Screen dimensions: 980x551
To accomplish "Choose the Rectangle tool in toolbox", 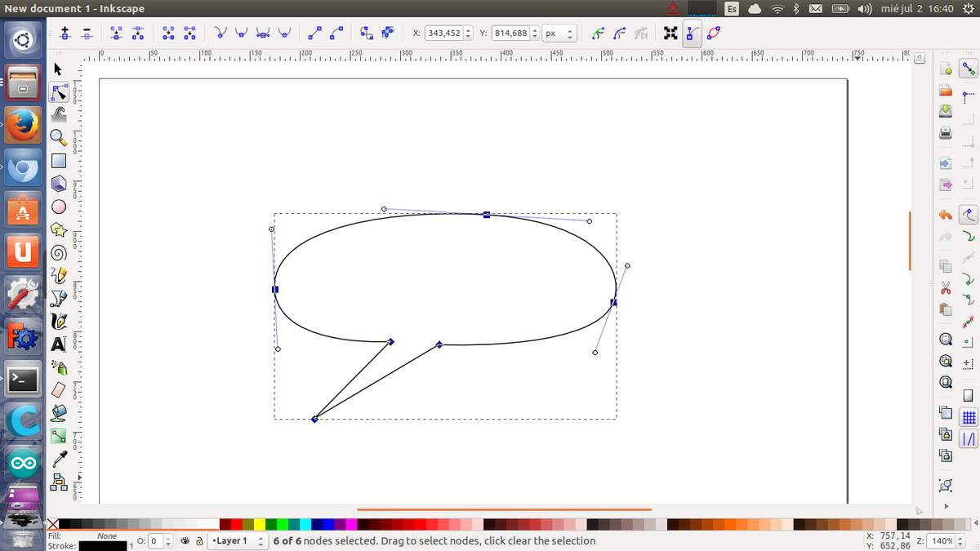I will (58, 161).
